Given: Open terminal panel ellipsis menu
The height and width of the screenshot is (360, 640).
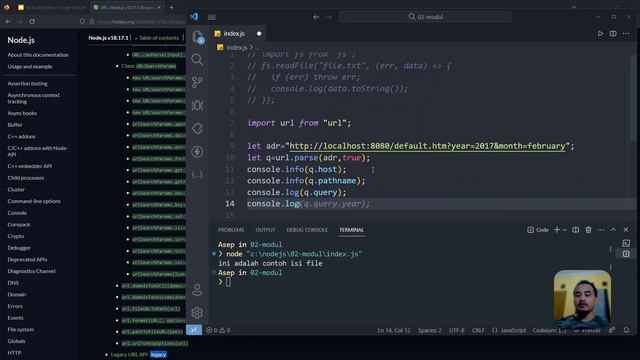Looking at the screenshot, I should (x=601, y=230).
